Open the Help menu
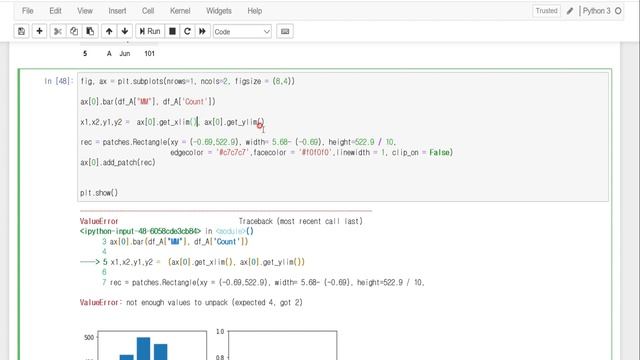The image size is (640, 360). [254, 11]
